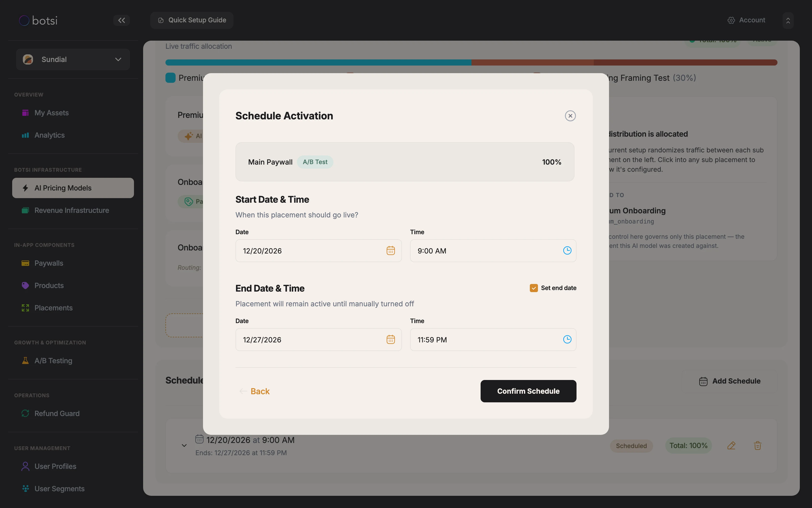The height and width of the screenshot is (508, 812).
Task: Expand the 12/20/2026 schedule row
Action: 184,446
